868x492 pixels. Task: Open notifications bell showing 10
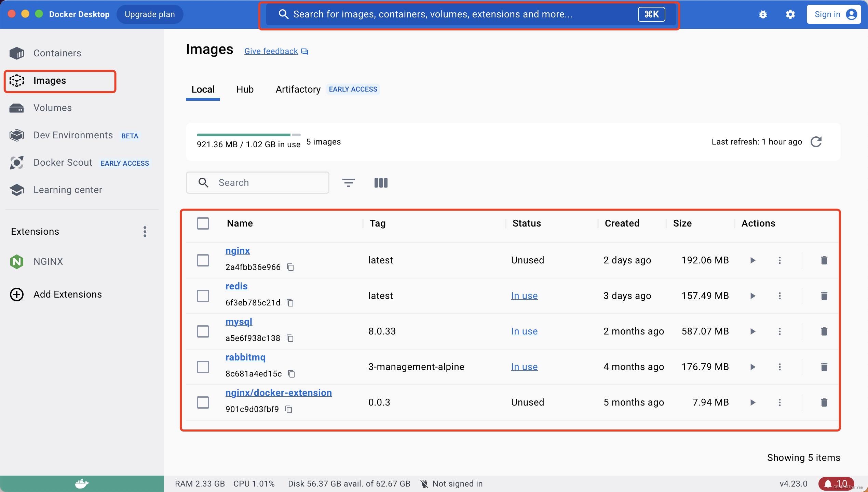click(836, 484)
